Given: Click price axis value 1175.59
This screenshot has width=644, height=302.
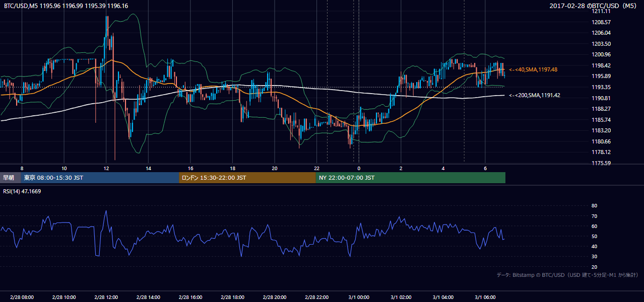Looking at the screenshot, I should point(601,163).
